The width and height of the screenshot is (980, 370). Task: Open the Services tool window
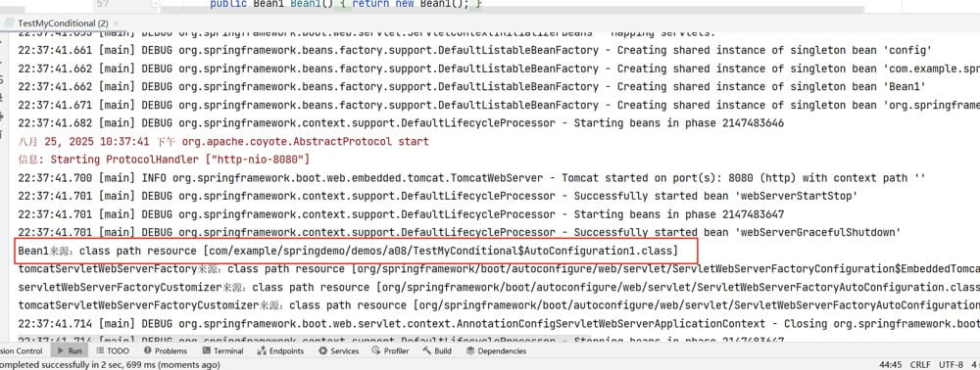(x=339, y=350)
